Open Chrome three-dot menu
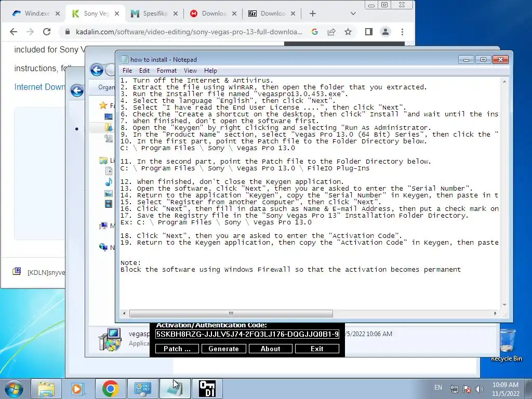Viewport: 532px width, 399px height. click(x=403, y=32)
